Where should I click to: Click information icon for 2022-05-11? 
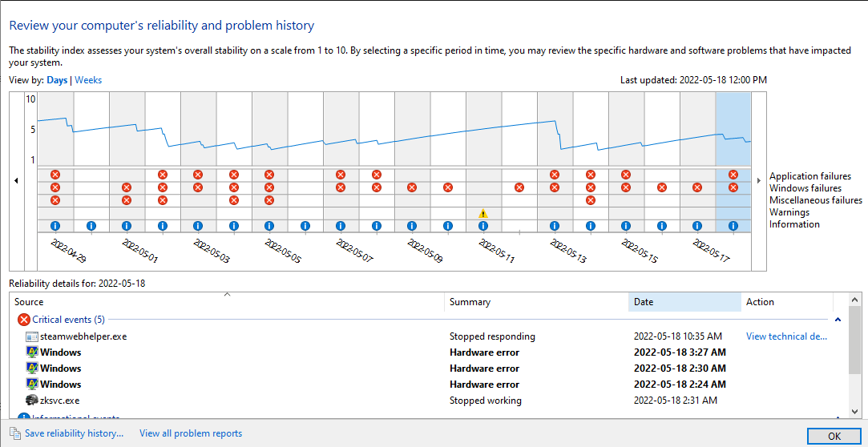tap(483, 226)
